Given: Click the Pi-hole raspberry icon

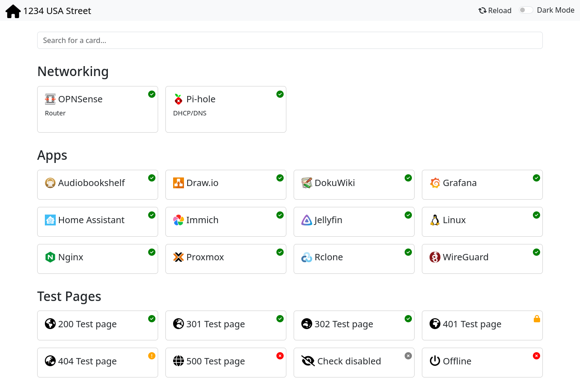Looking at the screenshot, I should click(x=179, y=99).
